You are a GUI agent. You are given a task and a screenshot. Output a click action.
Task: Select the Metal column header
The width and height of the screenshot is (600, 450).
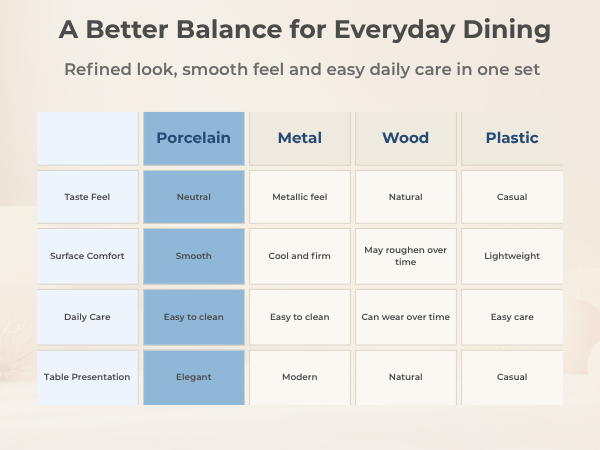300,139
